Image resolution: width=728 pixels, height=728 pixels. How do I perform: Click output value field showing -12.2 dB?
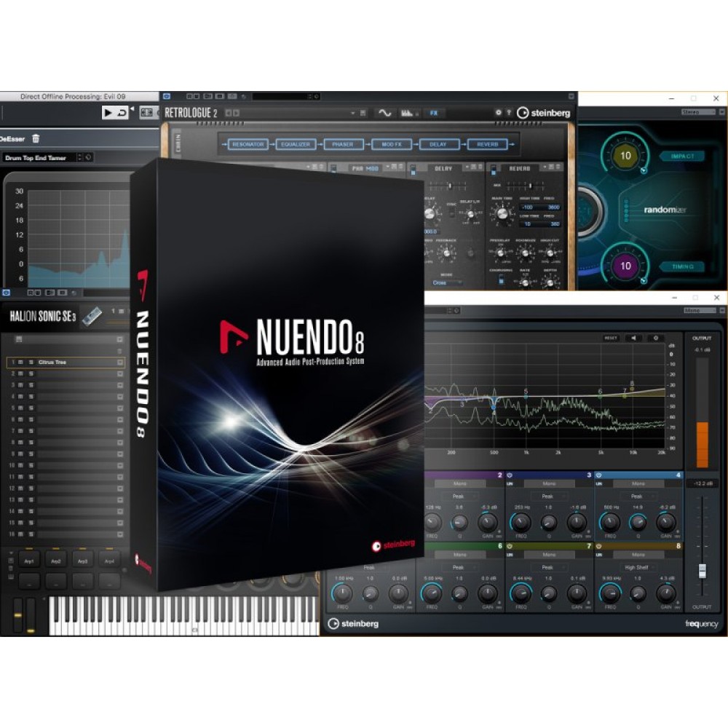(702, 483)
